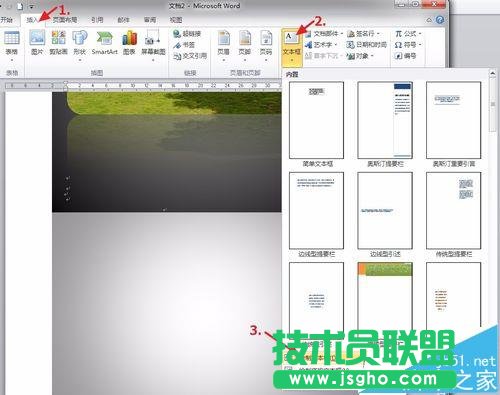
Task: Open the Page Layout (页面布局) tab
Action: [x=65, y=20]
